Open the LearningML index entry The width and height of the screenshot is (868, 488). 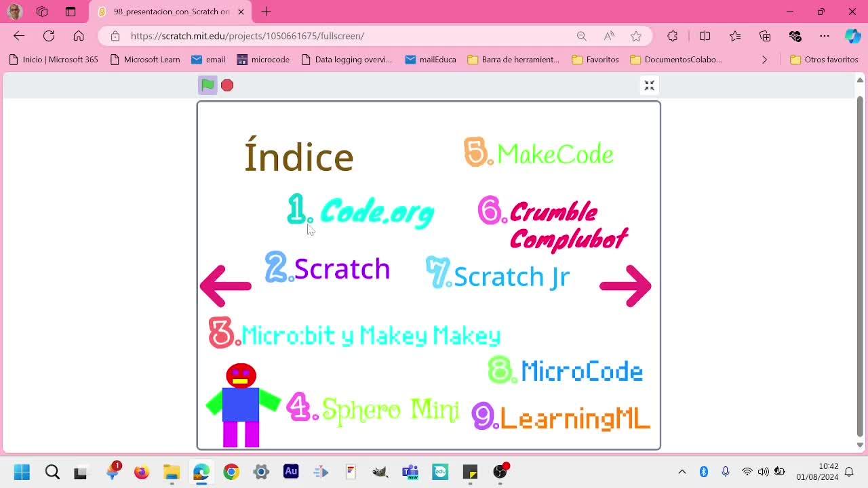[561, 416]
